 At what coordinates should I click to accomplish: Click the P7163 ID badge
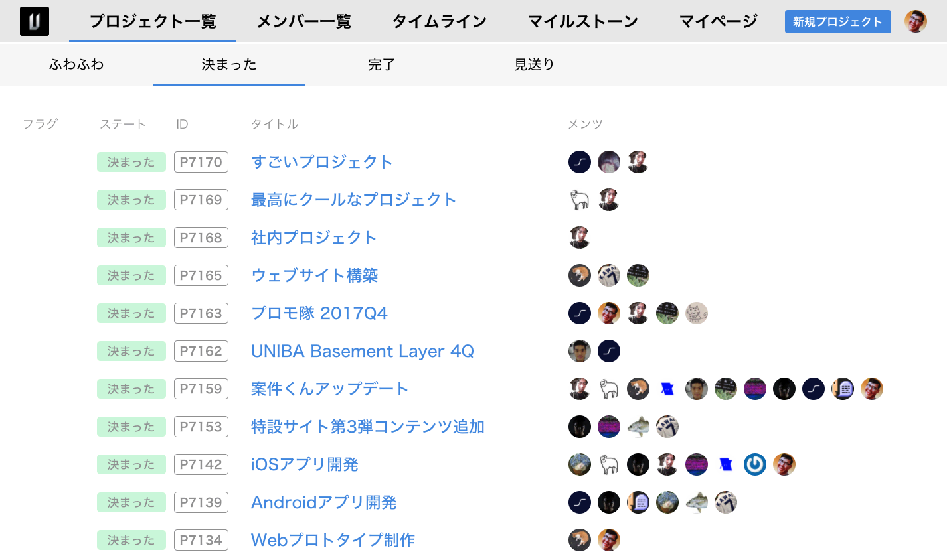(201, 313)
